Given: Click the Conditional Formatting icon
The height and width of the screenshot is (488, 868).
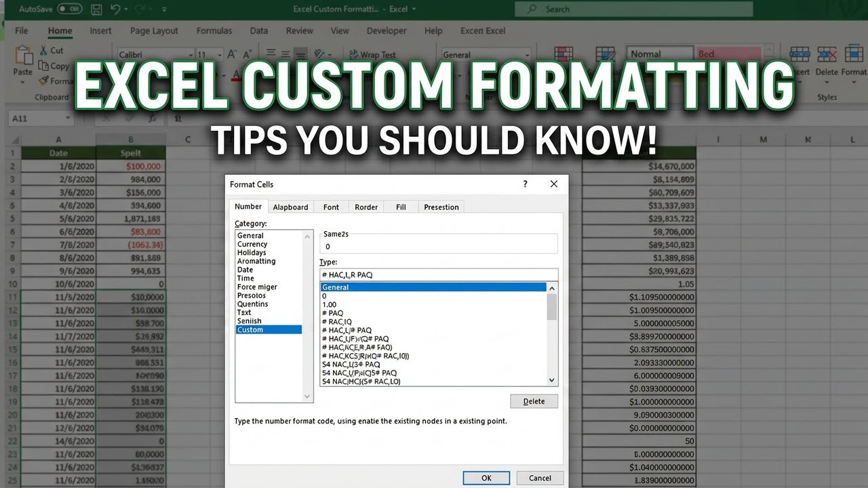Looking at the screenshot, I should pyautogui.click(x=564, y=56).
